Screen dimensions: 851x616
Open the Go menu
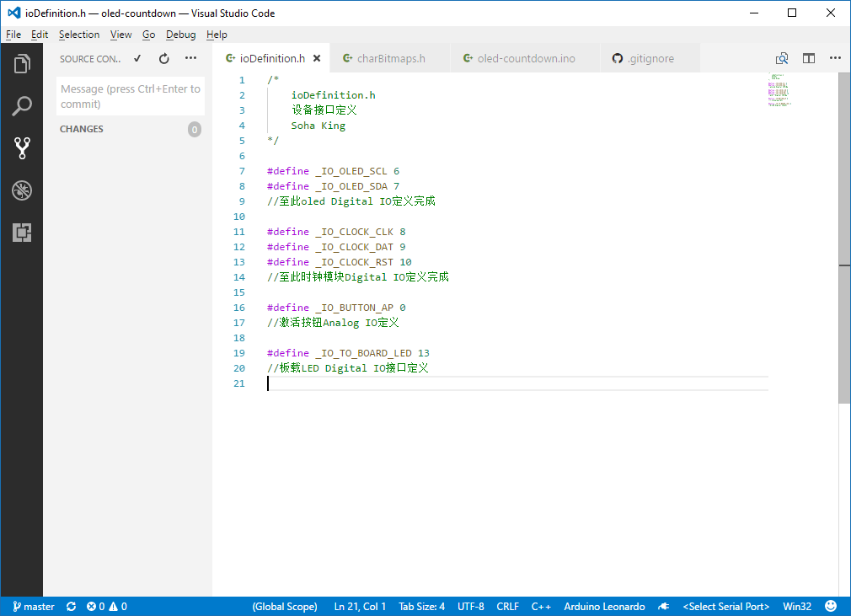tap(148, 35)
